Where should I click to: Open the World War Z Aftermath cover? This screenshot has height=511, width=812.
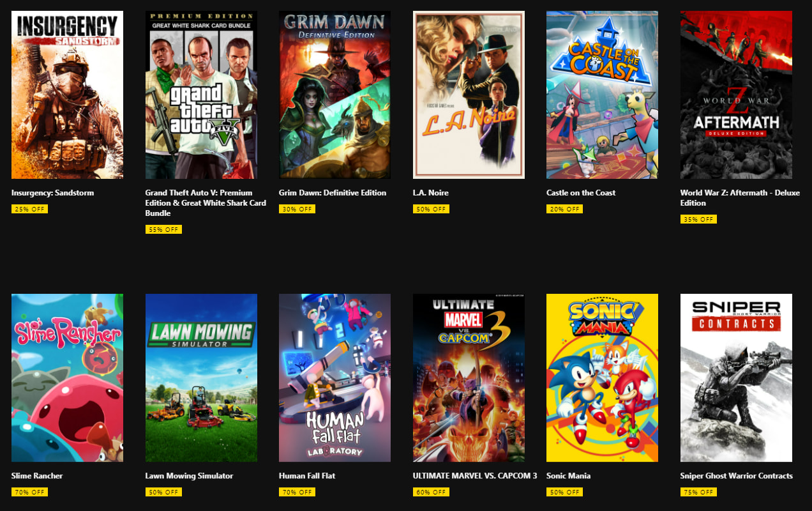pos(736,95)
